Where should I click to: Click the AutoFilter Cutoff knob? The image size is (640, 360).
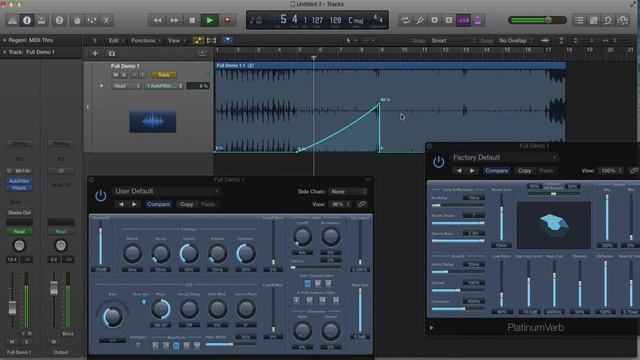tap(302, 236)
